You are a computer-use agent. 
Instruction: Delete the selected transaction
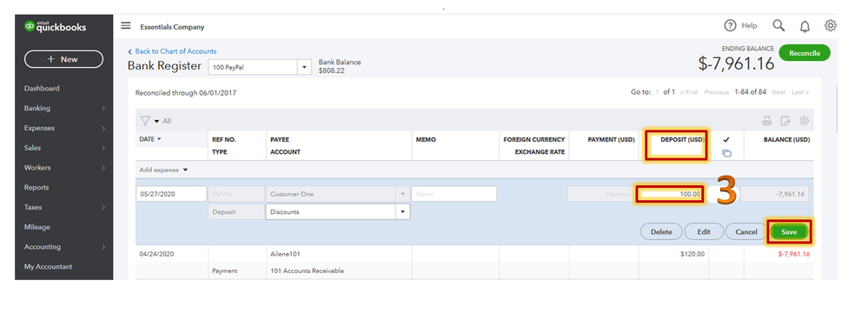(661, 232)
